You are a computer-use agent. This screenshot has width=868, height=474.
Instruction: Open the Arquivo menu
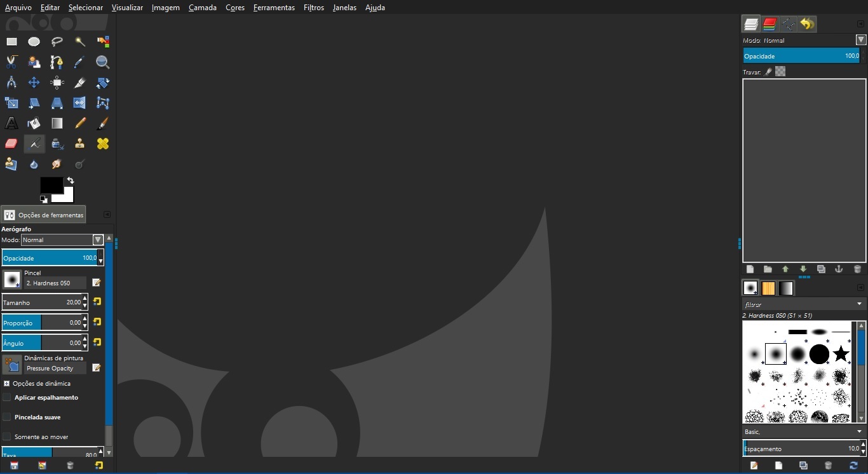point(18,8)
